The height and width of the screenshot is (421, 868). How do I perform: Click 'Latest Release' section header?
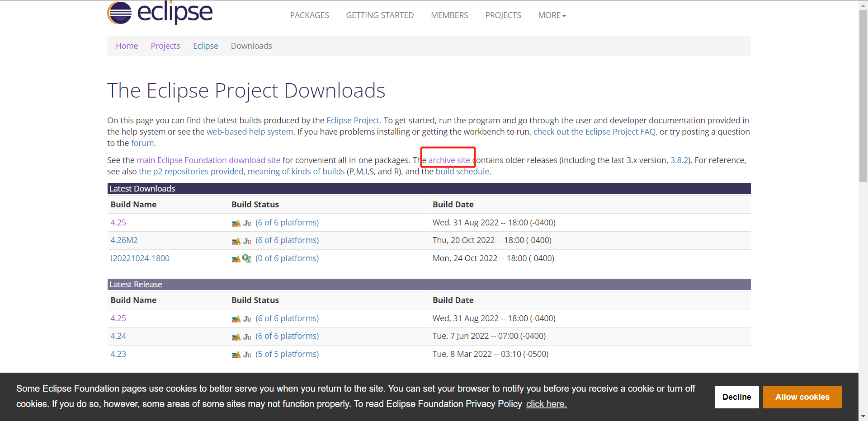(x=429, y=285)
